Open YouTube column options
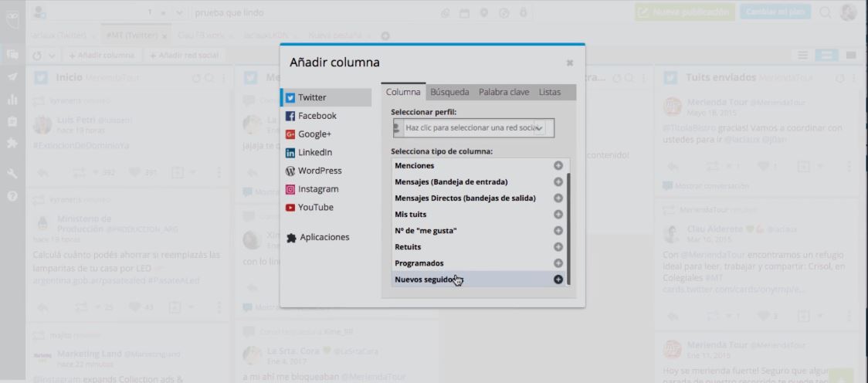Viewport: 868px width, 383px height. click(315, 207)
